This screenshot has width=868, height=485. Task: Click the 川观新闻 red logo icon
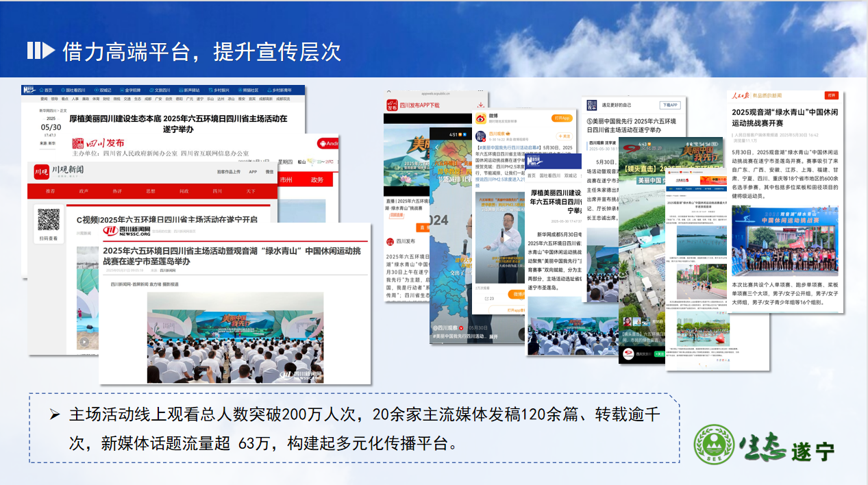pyautogui.click(x=42, y=171)
